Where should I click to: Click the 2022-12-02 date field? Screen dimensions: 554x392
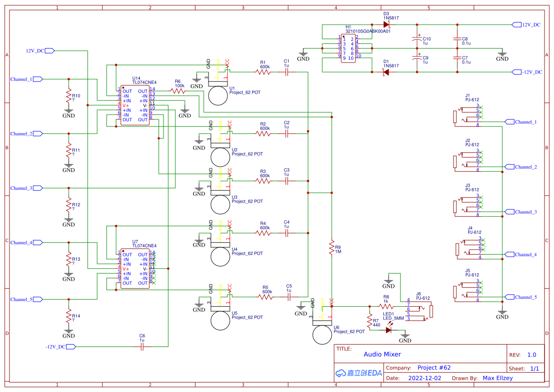(x=425, y=378)
